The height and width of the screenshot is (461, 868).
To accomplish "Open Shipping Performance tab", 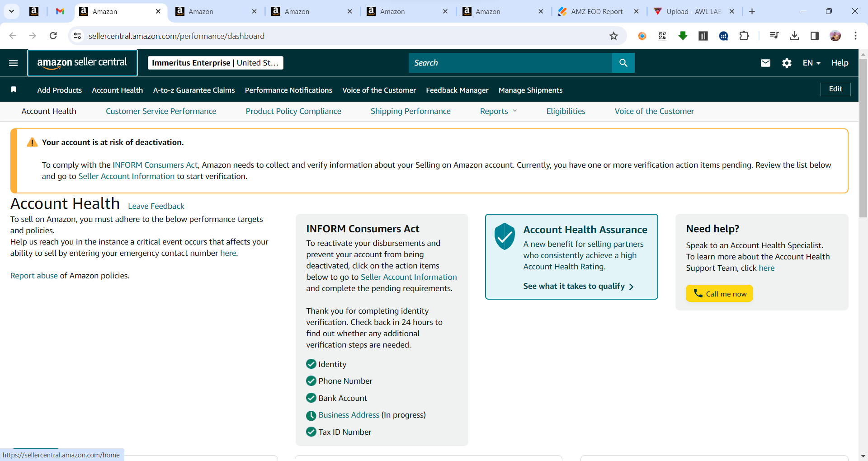I will pos(410,111).
